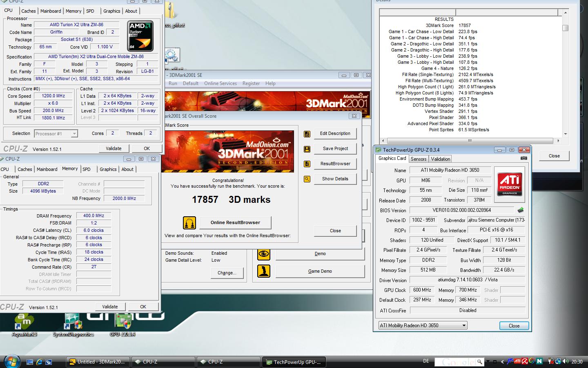Click the DRAM Frequency value 400.0 MHz
Screen dimensions: 588x368
pyautogui.click(x=94, y=216)
